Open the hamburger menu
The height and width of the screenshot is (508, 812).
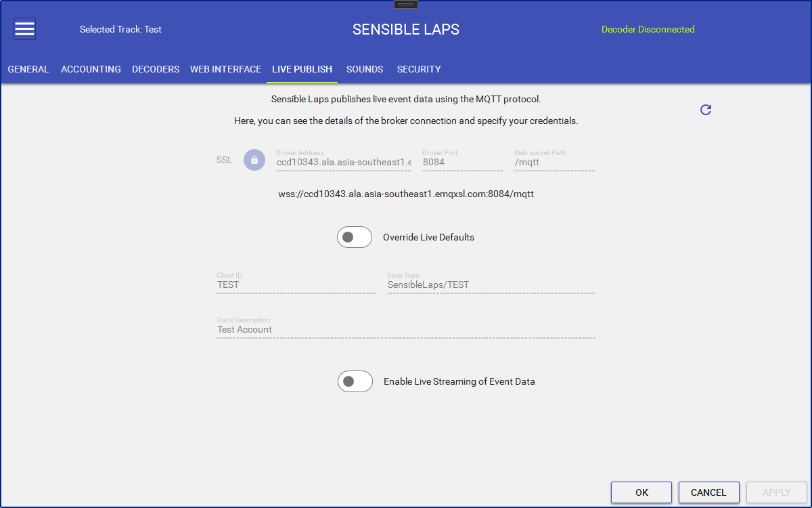[x=25, y=28]
